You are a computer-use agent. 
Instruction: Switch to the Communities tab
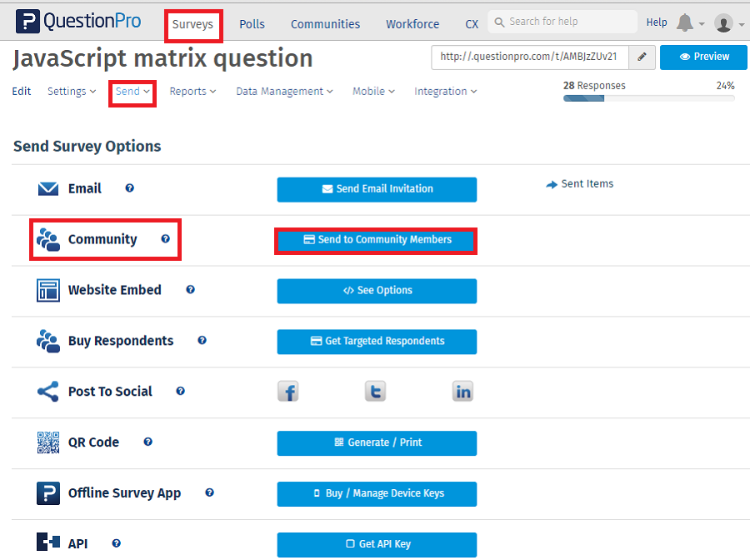tap(325, 24)
